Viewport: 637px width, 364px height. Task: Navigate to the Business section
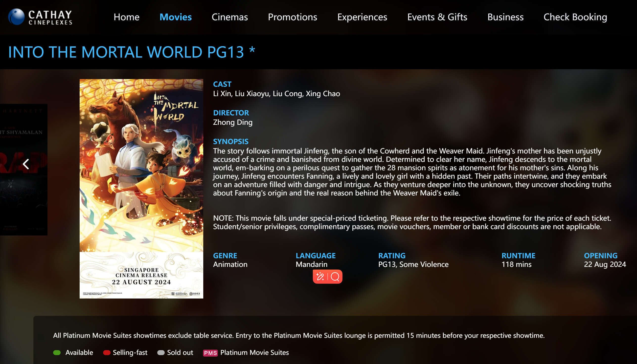tap(505, 17)
